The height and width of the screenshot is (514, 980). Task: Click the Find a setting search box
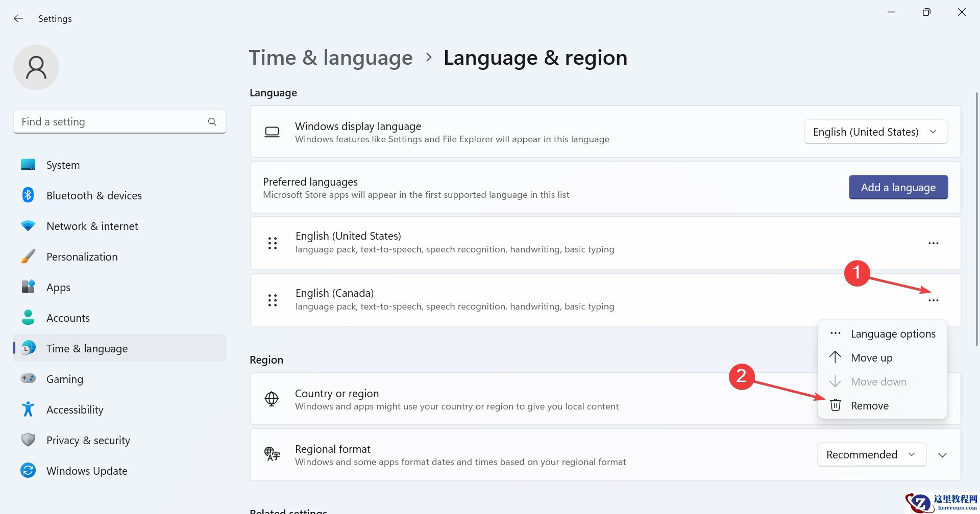tap(119, 122)
